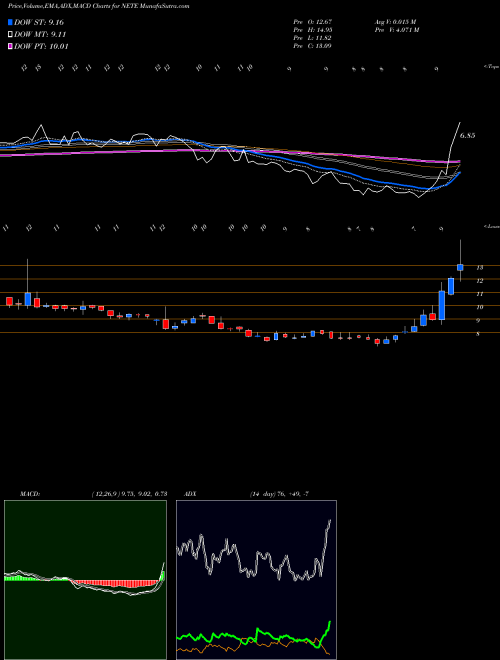Click the price axis label 12
Image resolution: width=500 pixels, height=660 pixels.
[x=479, y=281]
